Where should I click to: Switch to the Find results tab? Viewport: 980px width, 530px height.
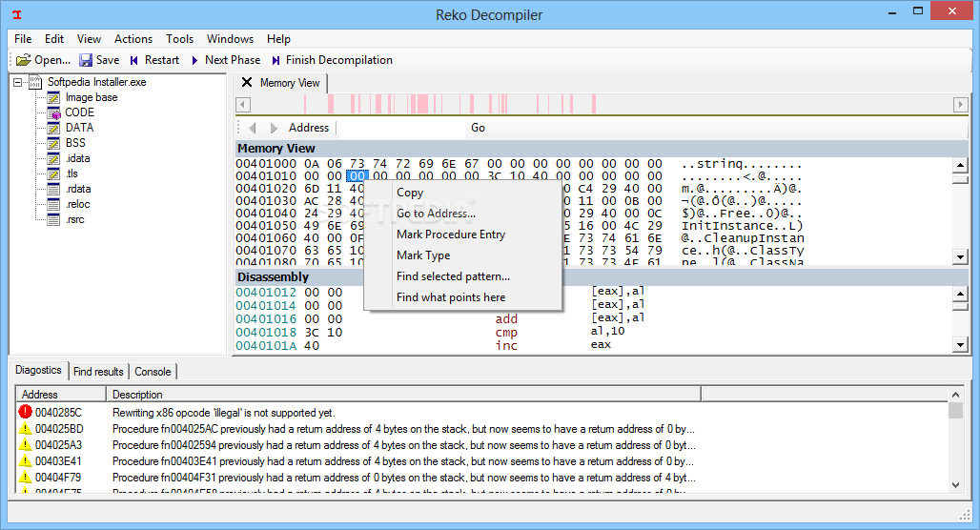pos(98,372)
